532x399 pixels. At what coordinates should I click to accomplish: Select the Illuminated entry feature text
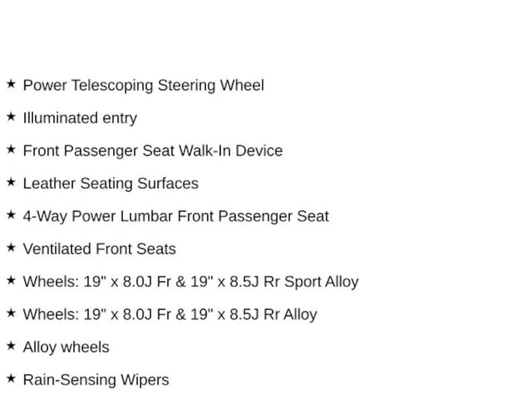[80, 118]
